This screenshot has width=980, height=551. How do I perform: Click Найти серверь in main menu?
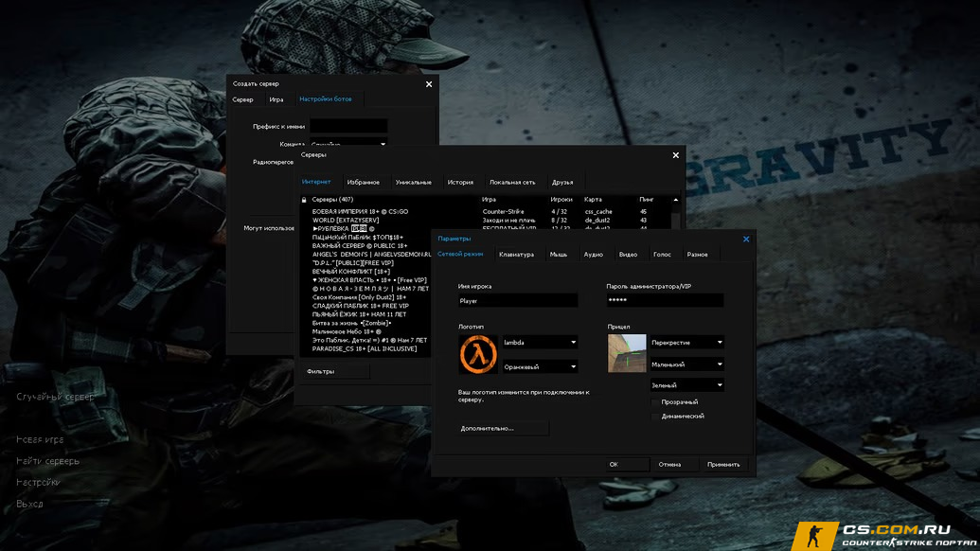(x=48, y=461)
